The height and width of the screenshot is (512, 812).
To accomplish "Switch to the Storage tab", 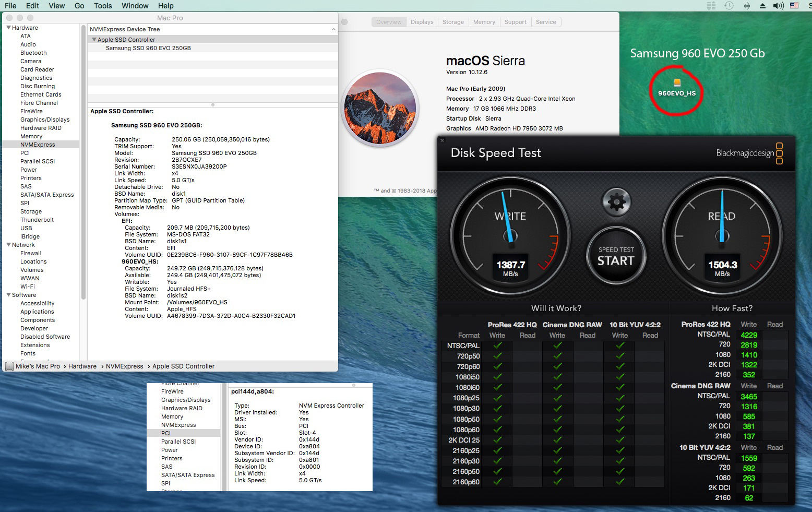I will (x=453, y=22).
